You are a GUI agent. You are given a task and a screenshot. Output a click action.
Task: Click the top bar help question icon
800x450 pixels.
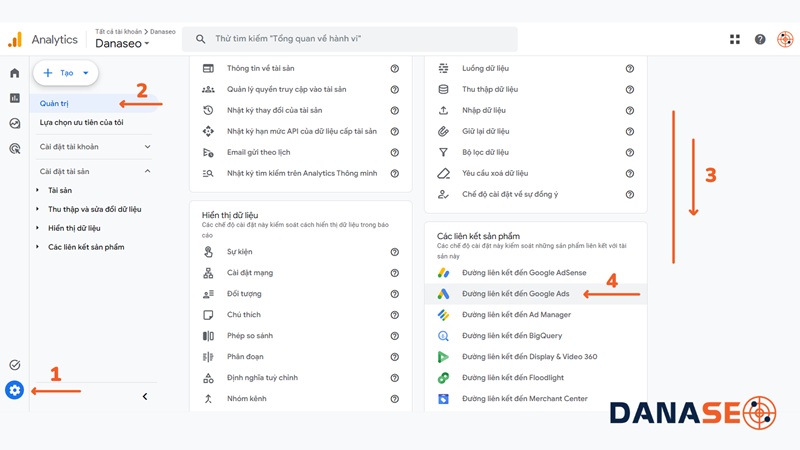click(760, 39)
